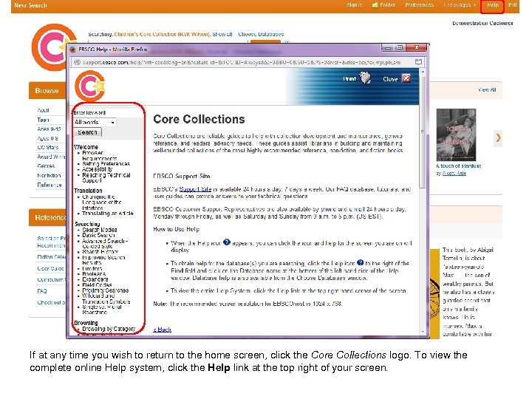
Task: Open the Languages dropdown in top bar
Action: tap(460, 5)
